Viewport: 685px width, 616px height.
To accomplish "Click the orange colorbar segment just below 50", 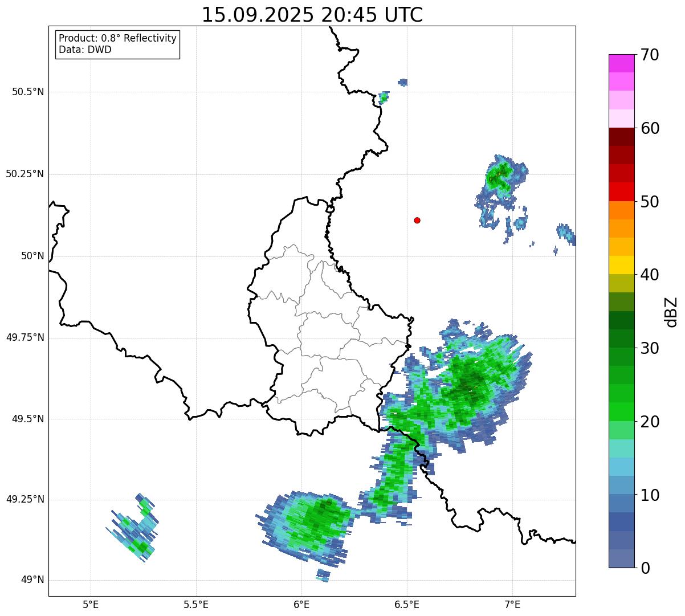I will (621, 210).
